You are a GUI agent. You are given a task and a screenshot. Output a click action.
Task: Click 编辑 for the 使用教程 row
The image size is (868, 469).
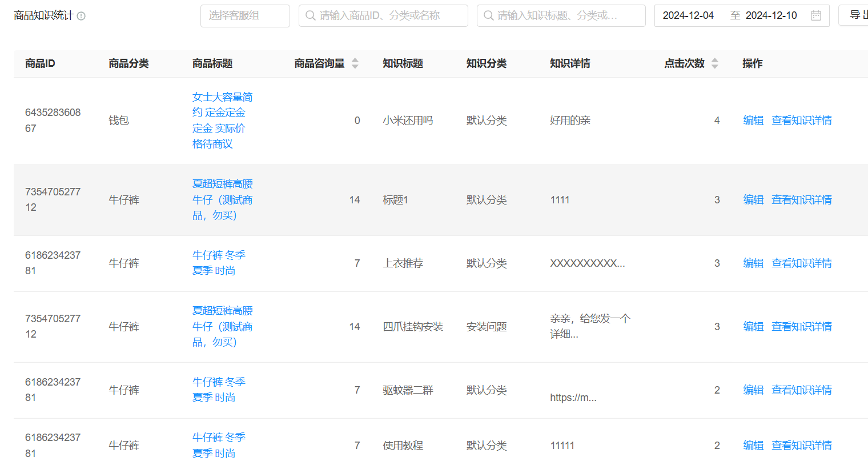tap(753, 446)
